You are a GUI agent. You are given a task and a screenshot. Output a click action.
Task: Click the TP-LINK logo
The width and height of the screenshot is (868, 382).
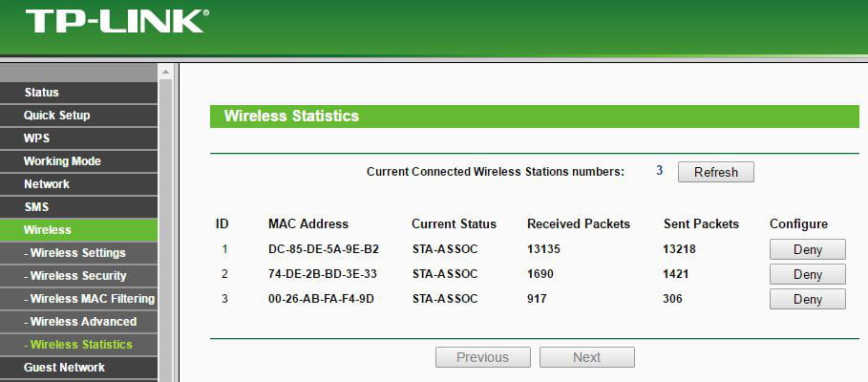[x=117, y=21]
